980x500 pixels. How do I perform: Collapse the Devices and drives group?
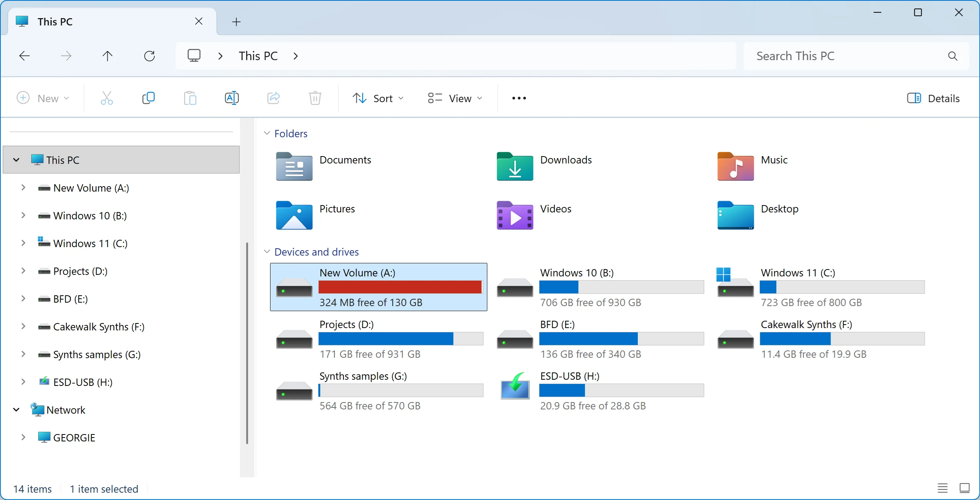[x=267, y=252]
